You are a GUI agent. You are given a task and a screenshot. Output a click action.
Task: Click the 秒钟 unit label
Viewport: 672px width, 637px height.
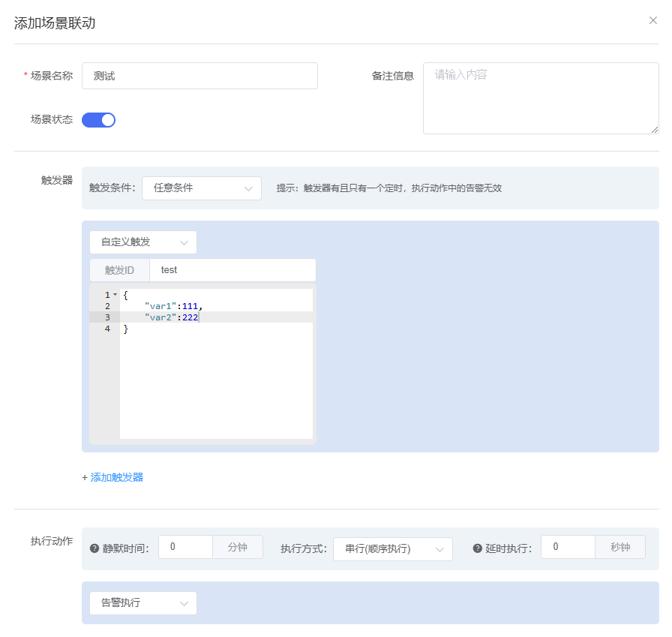(620, 547)
